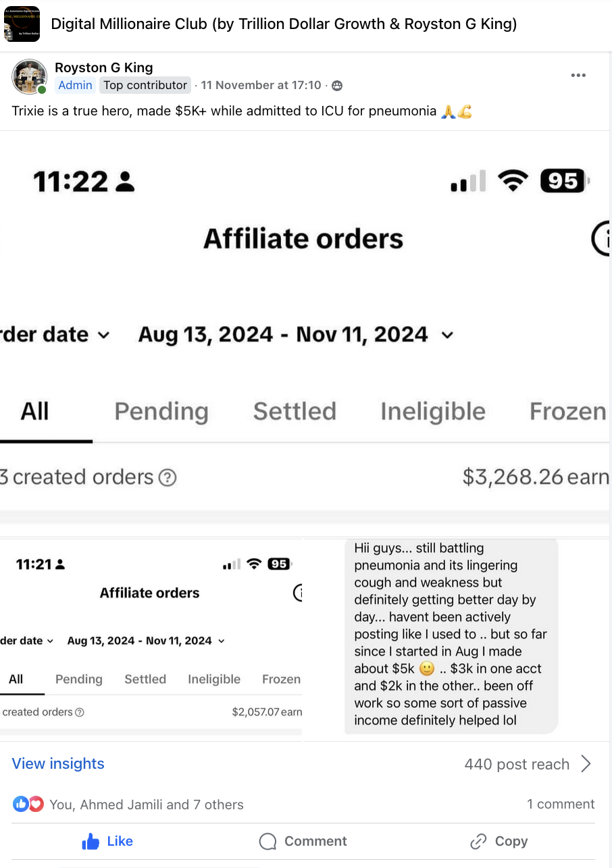Select the Ineligible orders tab
The image size is (612, 868).
tap(432, 412)
